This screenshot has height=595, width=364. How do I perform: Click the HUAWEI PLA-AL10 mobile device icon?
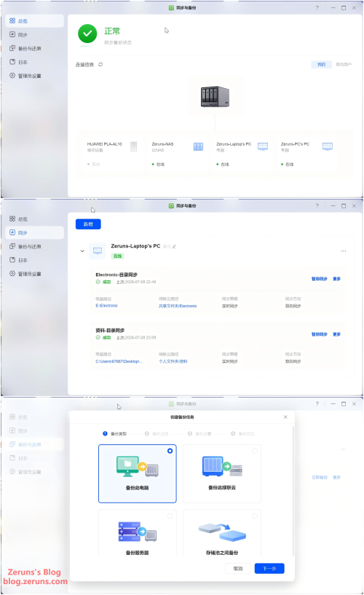click(x=133, y=146)
